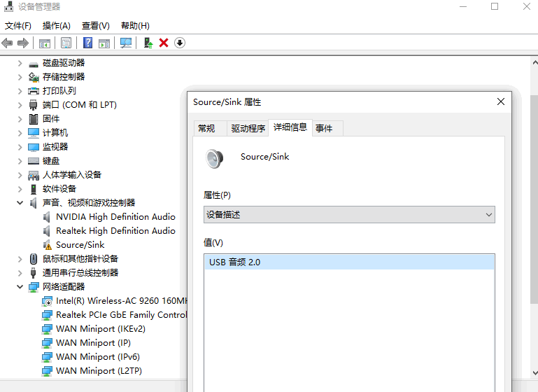538x392 pixels.
Task: Close the Source/Sink 属性 dialog
Action: (501, 101)
